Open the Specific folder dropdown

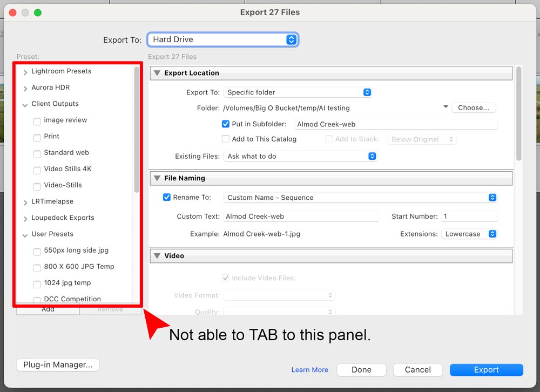(x=298, y=92)
